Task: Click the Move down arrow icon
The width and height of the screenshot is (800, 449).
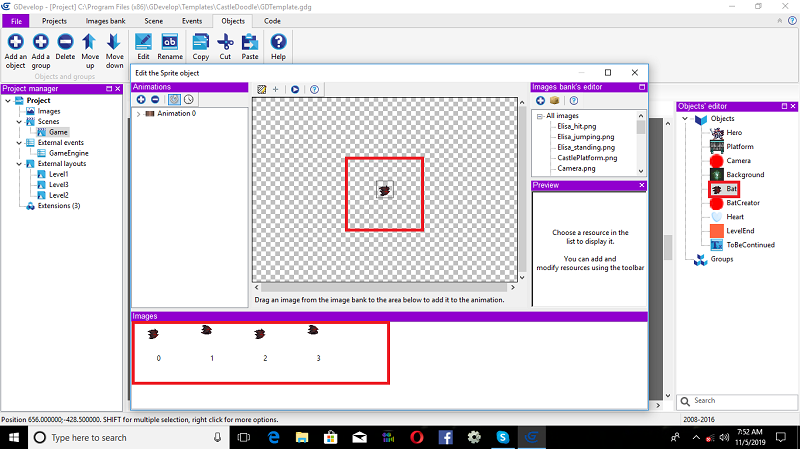Action: click(x=114, y=42)
